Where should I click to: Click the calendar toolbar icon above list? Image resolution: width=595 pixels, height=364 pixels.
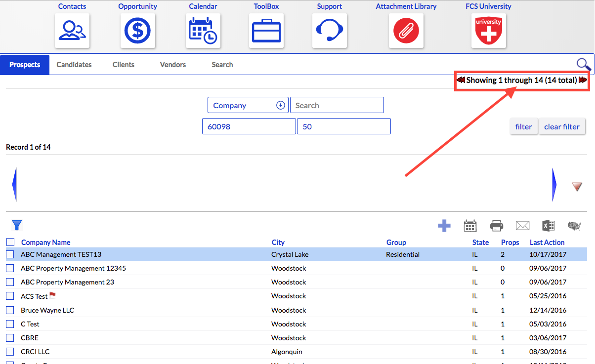click(x=470, y=226)
